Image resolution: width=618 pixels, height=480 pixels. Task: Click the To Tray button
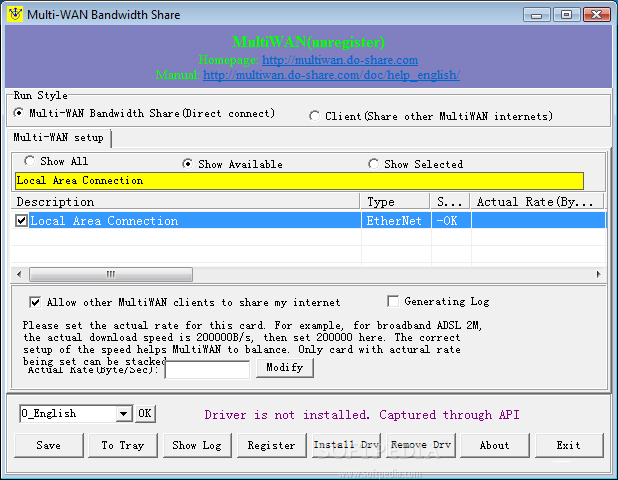[x=123, y=445]
